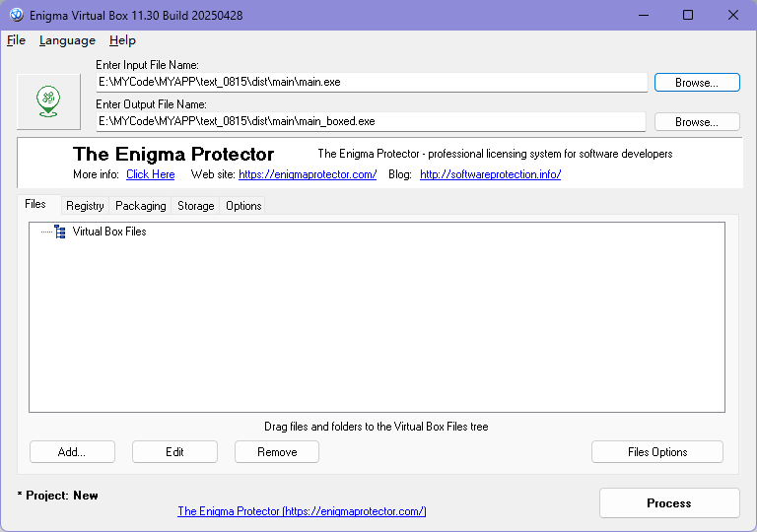The width and height of the screenshot is (757, 532).
Task: Click the Remove button
Action: click(277, 452)
